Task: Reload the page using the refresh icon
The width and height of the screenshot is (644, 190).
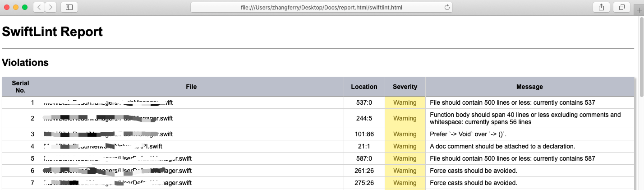Action: click(x=447, y=7)
